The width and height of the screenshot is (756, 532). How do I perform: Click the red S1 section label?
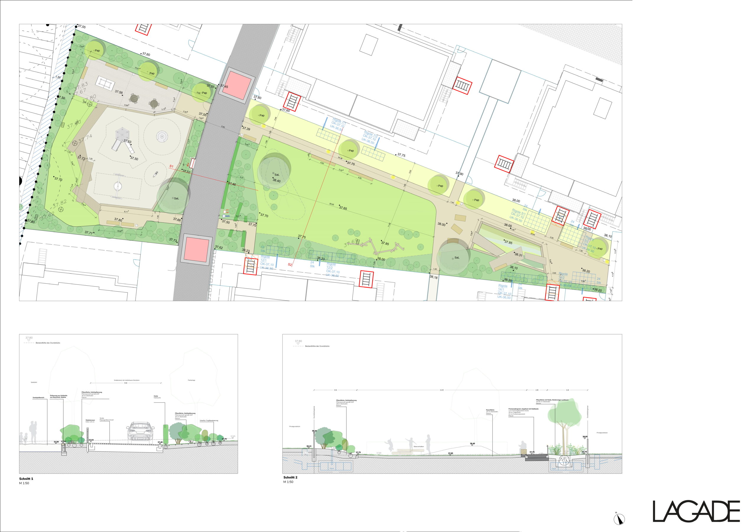coord(171,166)
